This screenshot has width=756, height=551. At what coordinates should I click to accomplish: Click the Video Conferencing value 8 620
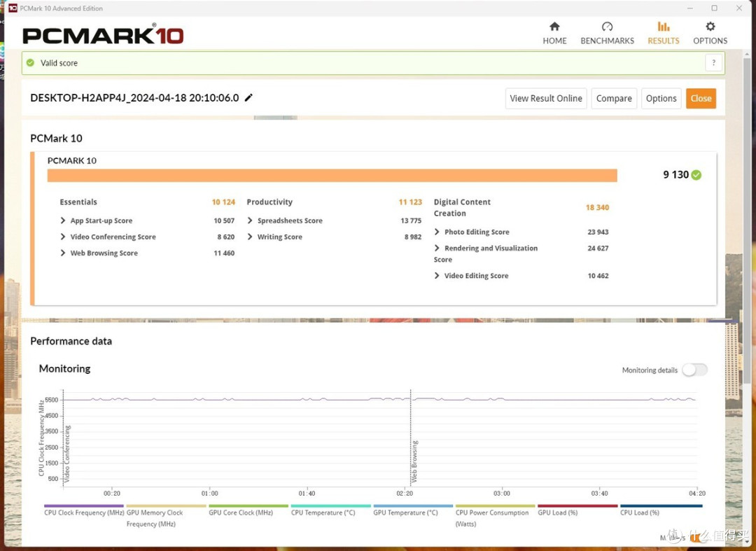225,237
